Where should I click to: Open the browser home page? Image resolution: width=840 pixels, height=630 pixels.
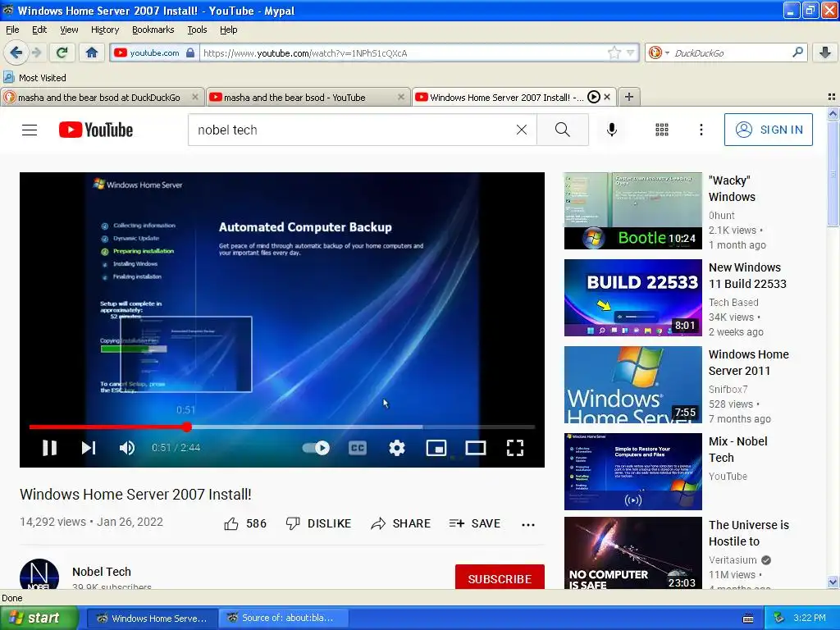(x=92, y=52)
